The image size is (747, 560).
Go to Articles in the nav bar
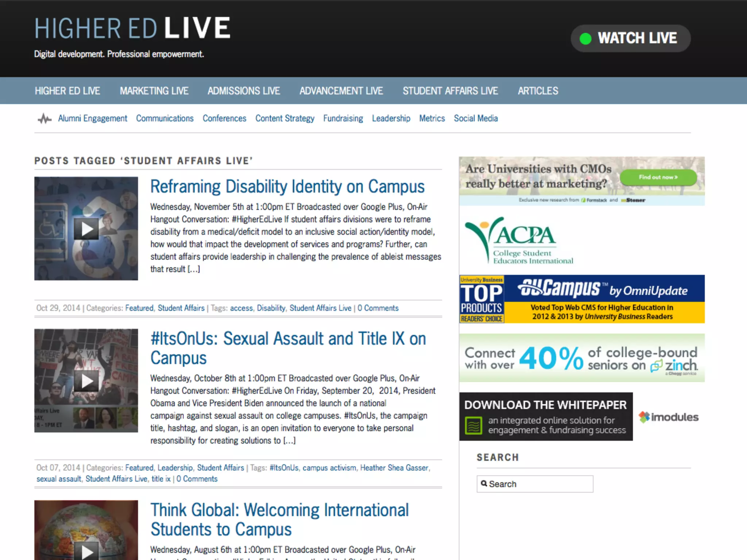[538, 91]
